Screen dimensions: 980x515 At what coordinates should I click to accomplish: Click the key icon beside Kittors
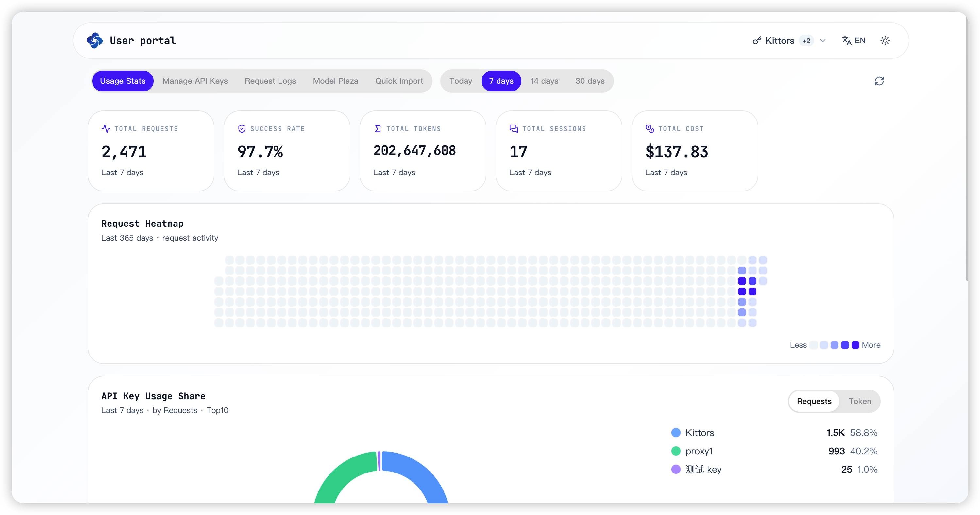tap(757, 41)
